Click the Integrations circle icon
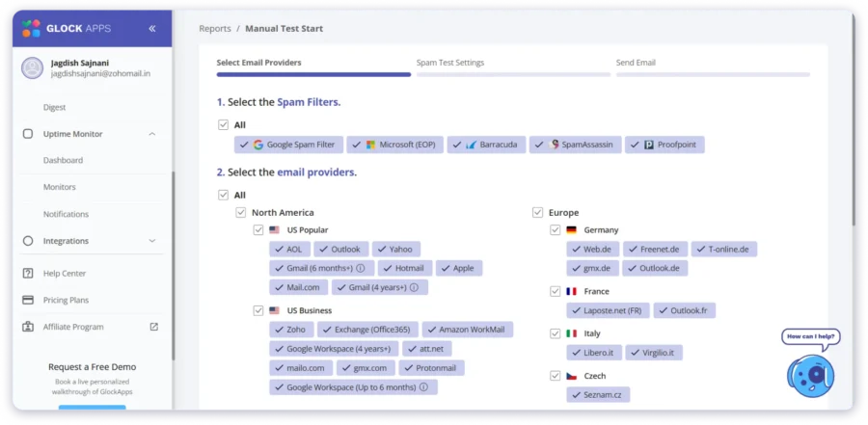Screen dimensions: 868x425 pos(28,241)
